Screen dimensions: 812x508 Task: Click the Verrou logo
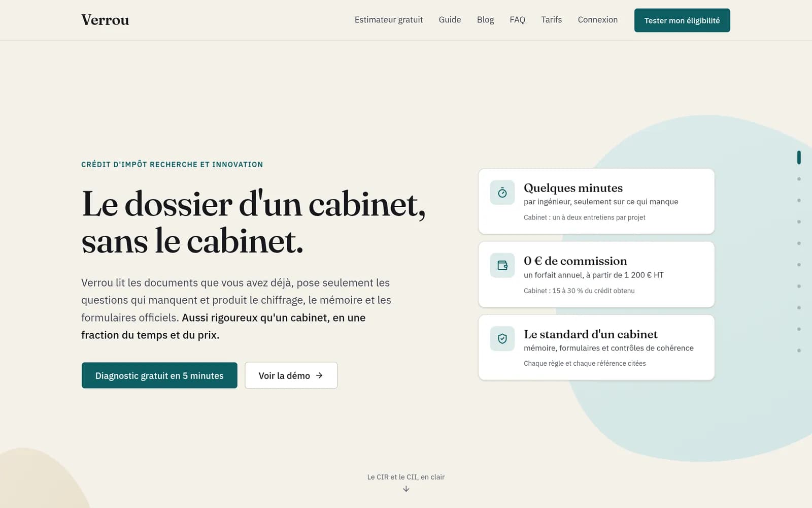[105, 20]
